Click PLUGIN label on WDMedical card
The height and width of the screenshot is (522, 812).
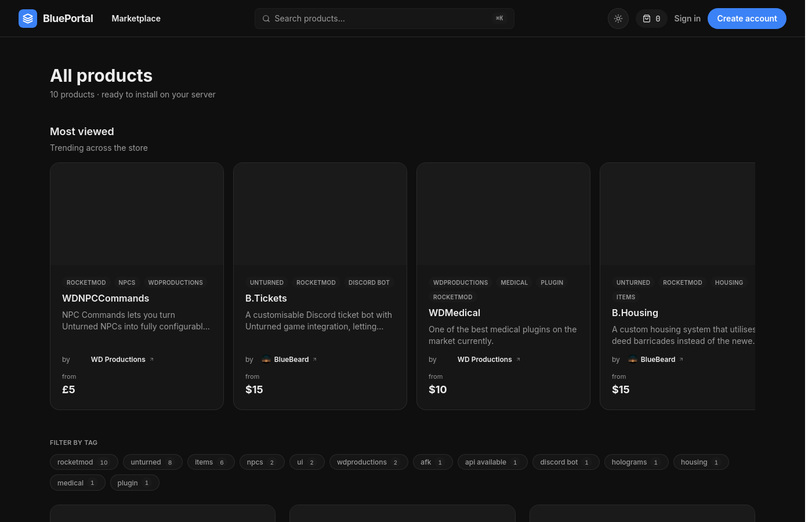[552, 282]
